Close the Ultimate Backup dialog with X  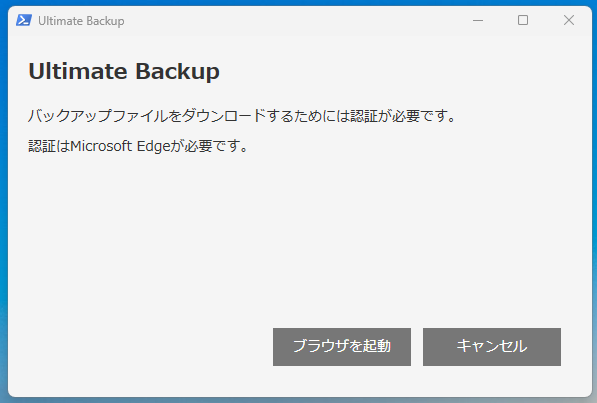tap(569, 20)
